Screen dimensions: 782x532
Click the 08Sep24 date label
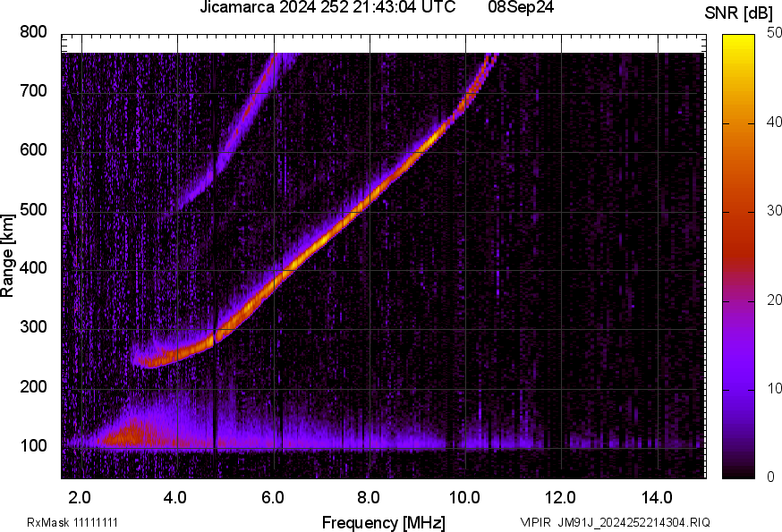click(521, 9)
